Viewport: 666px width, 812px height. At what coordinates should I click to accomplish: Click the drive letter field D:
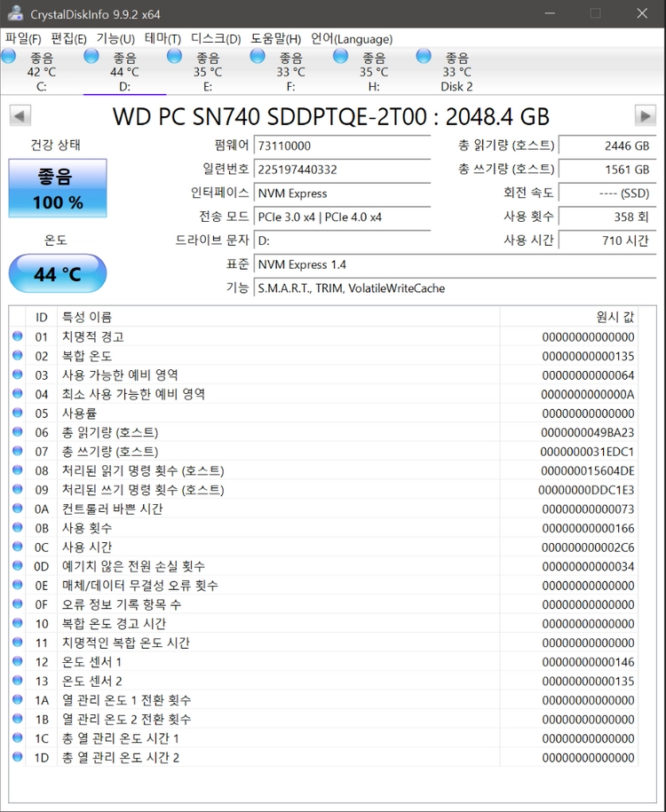[x=342, y=240]
